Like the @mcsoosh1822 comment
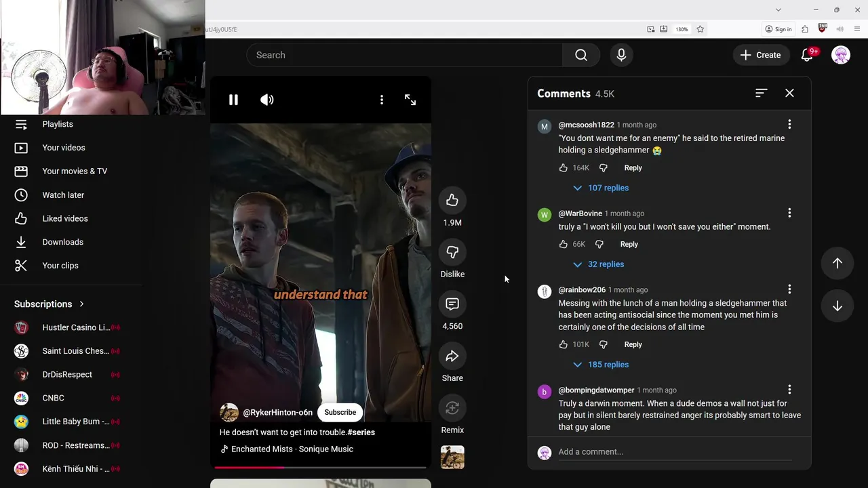The height and width of the screenshot is (488, 868). pyautogui.click(x=564, y=167)
